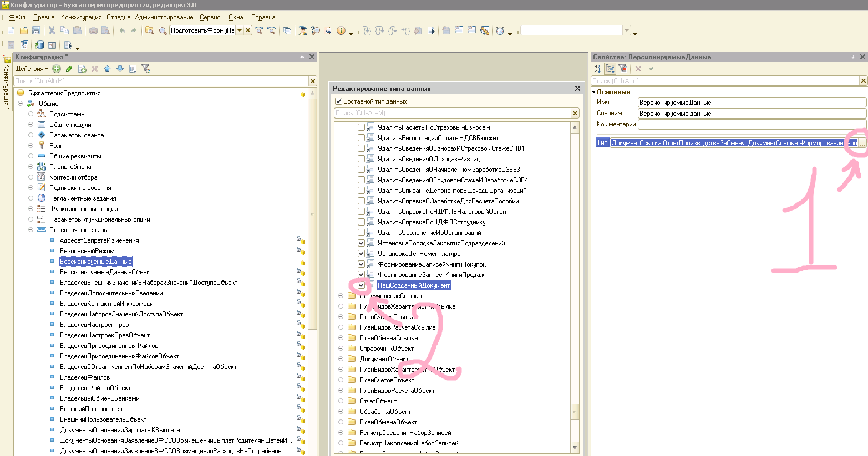Click the copy-add icon in Configuration panel

[x=82, y=69]
